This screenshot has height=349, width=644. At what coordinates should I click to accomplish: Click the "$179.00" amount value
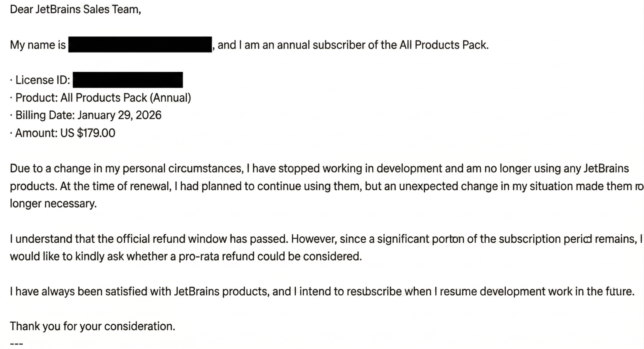click(96, 133)
